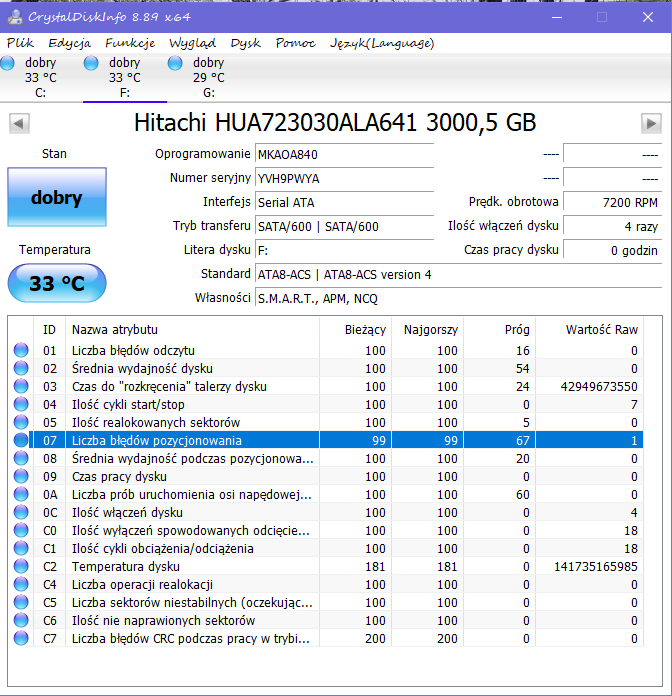Click status orb for attribute C6
Screen dimensions: 672x696
pos(21,620)
